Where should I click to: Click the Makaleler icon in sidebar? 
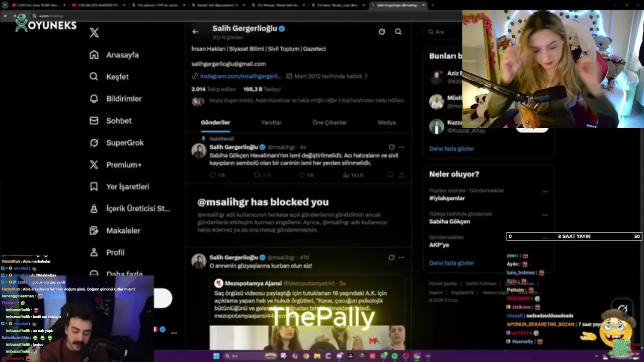[x=94, y=230]
